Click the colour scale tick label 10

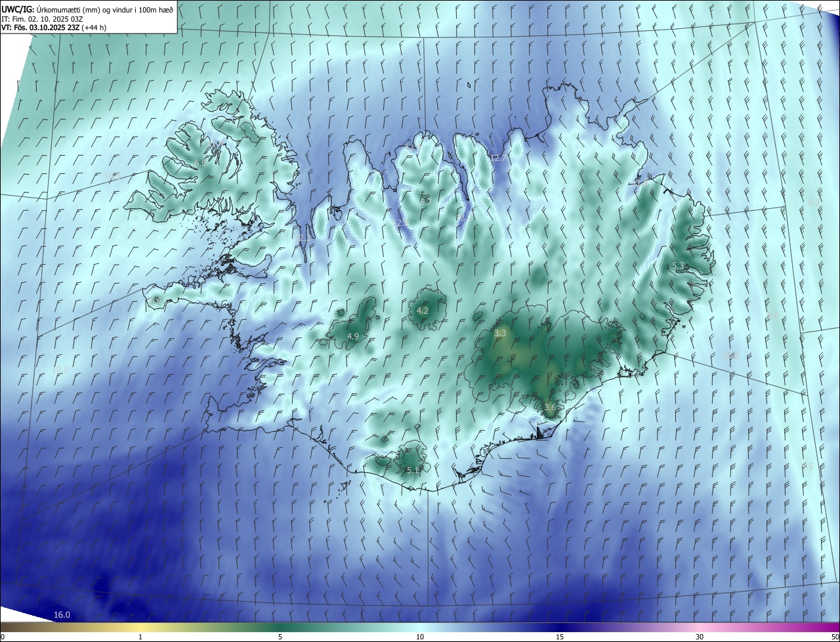pos(420,637)
